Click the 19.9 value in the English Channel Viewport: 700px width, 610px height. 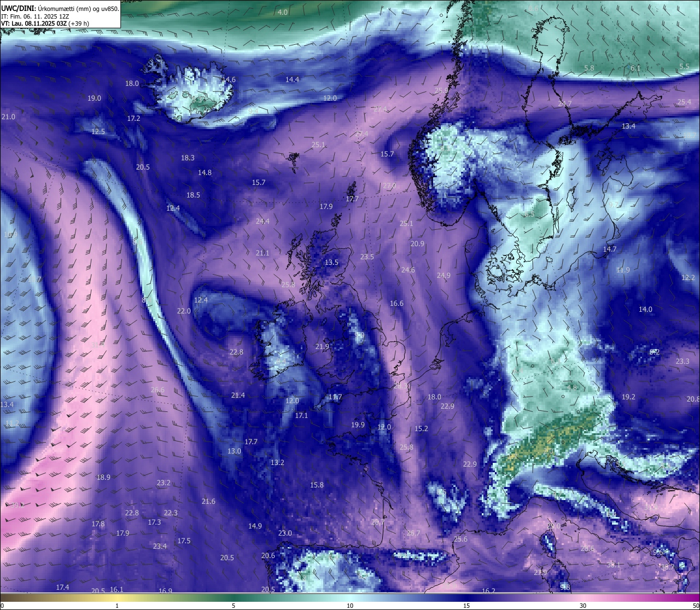click(358, 425)
